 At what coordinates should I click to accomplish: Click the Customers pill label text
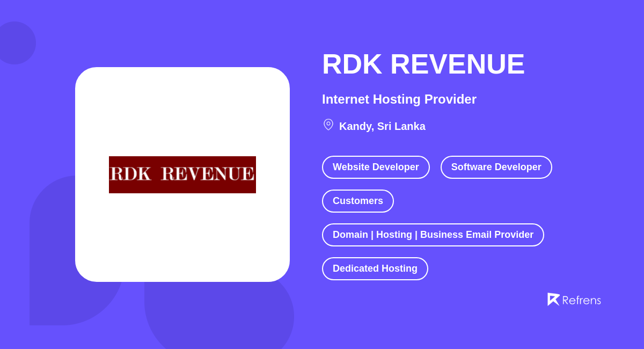pyautogui.click(x=357, y=201)
